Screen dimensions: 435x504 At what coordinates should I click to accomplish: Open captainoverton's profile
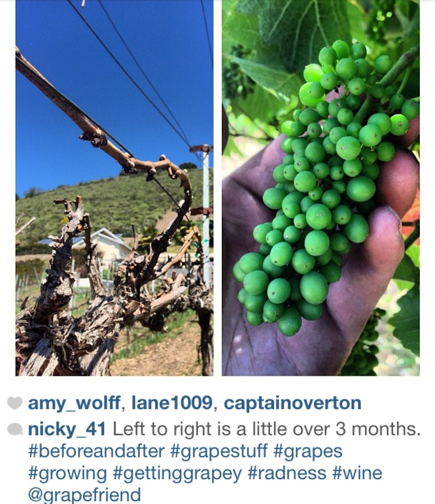coord(293,404)
